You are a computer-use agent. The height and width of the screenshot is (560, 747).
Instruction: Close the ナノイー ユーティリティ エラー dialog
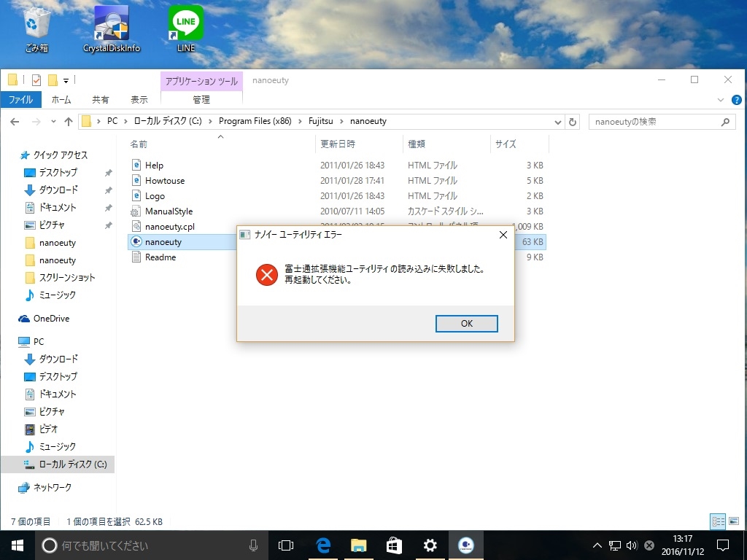503,235
